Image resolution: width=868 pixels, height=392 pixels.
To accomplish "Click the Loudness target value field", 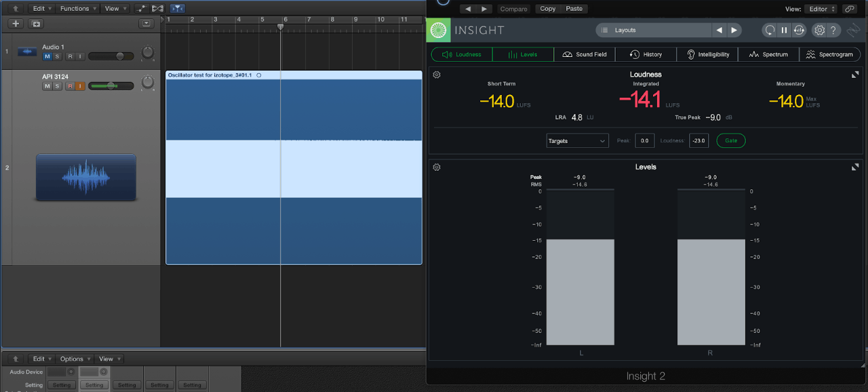I will click(x=698, y=140).
